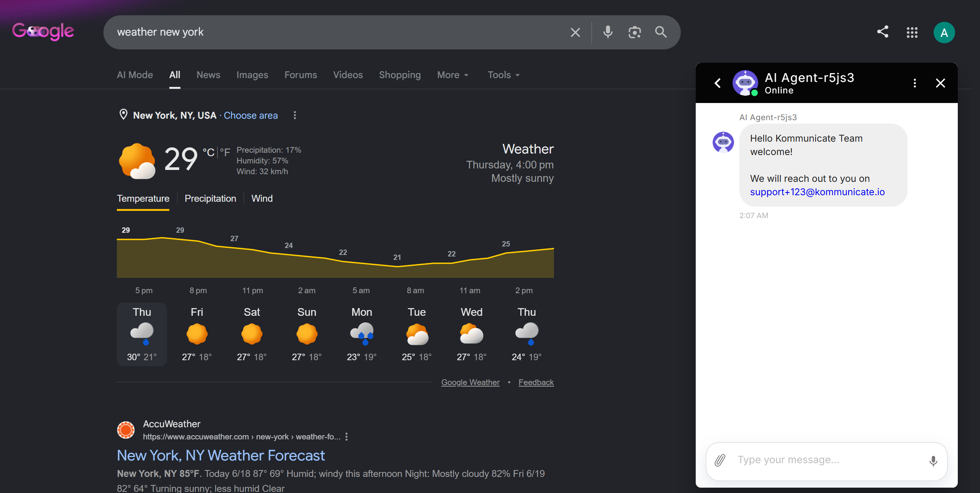Select the °C temperature unit

pyautogui.click(x=208, y=152)
